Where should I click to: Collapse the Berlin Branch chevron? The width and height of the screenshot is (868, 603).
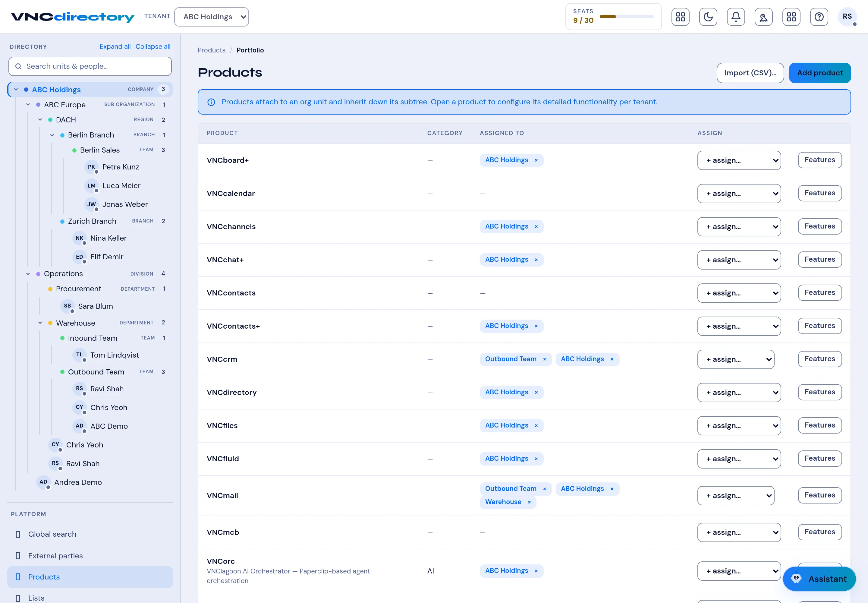pos(52,135)
